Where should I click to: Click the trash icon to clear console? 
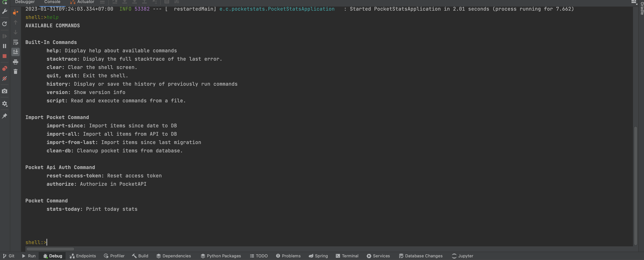16,72
